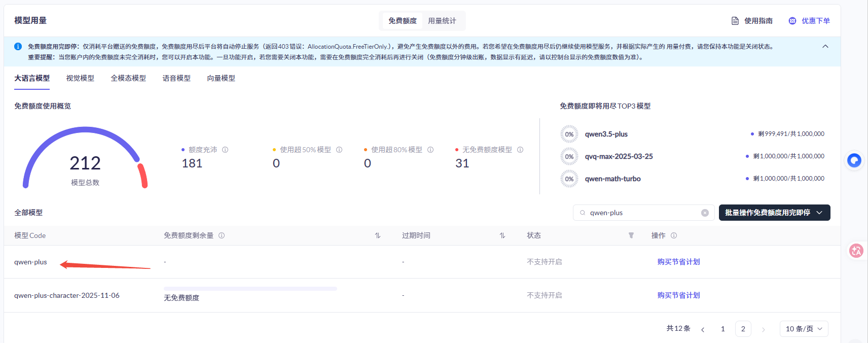Open the blue chat assistant floating icon
The width and height of the screenshot is (868, 343).
854,160
